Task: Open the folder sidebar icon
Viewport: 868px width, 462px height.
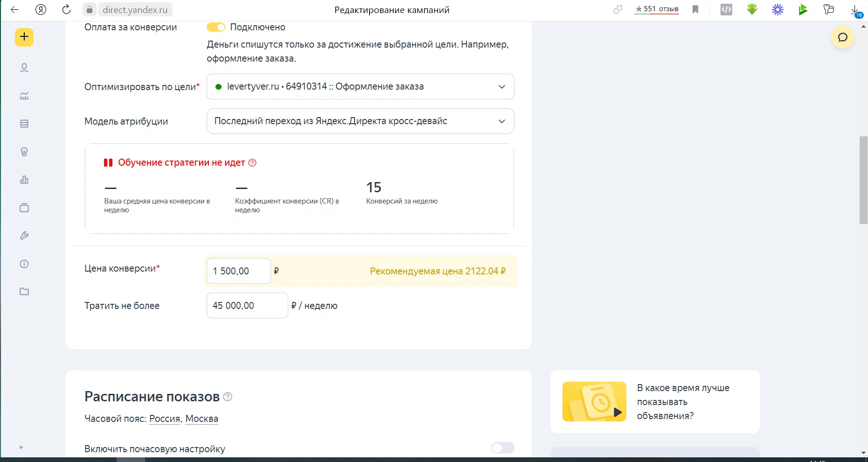Action: [x=24, y=292]
